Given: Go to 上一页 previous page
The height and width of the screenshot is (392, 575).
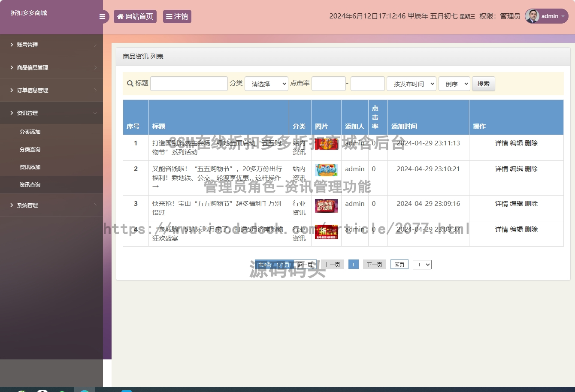Looking at the screenshot, I should (333, 265).
